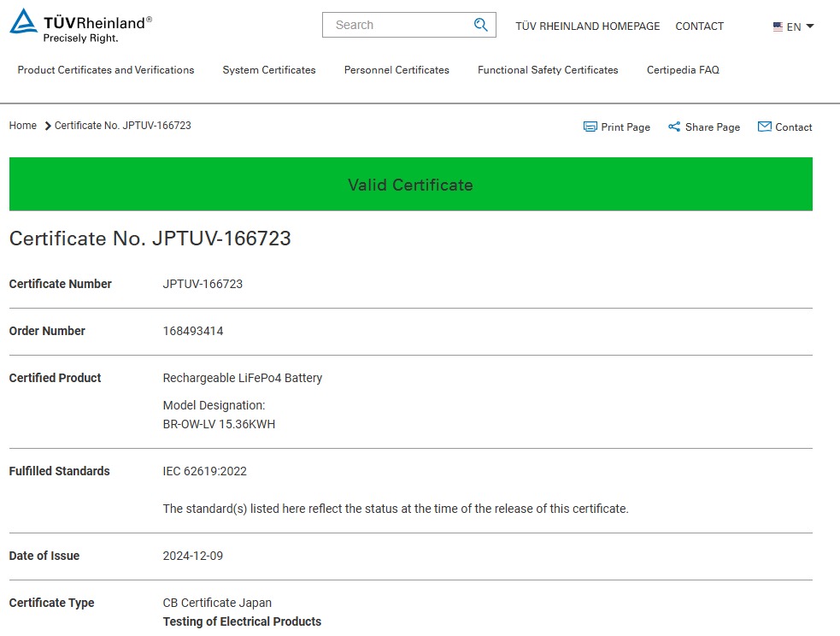
Task: Focus the Search input field
Action: [397, 25]
